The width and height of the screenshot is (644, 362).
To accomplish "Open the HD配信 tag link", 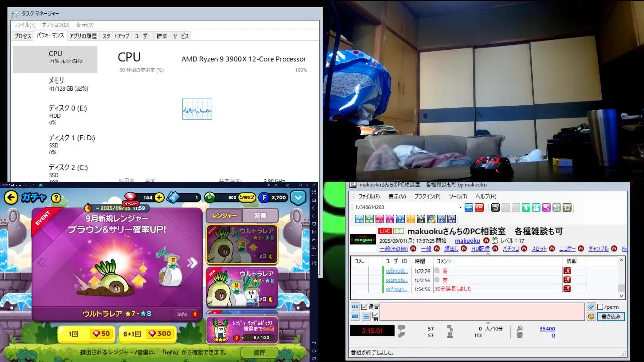I will [480, 249].
